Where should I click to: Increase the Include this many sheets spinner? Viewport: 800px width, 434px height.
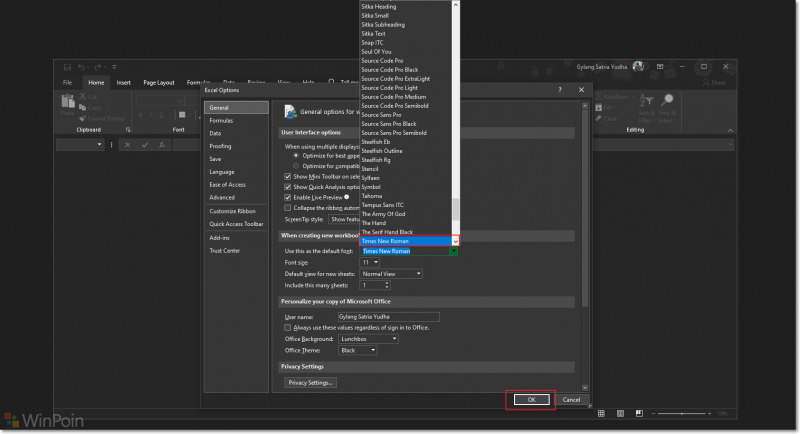[x=387, y=283]
